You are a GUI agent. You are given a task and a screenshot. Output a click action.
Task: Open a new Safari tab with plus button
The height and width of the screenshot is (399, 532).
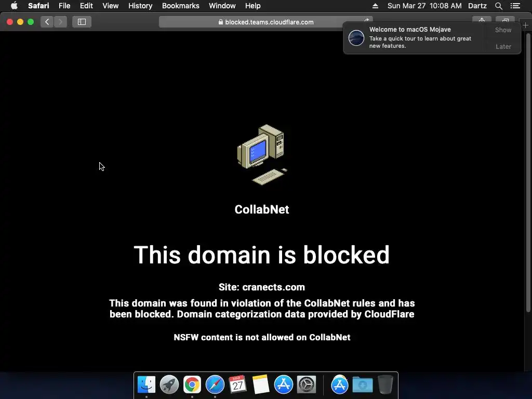click(525, 25)
